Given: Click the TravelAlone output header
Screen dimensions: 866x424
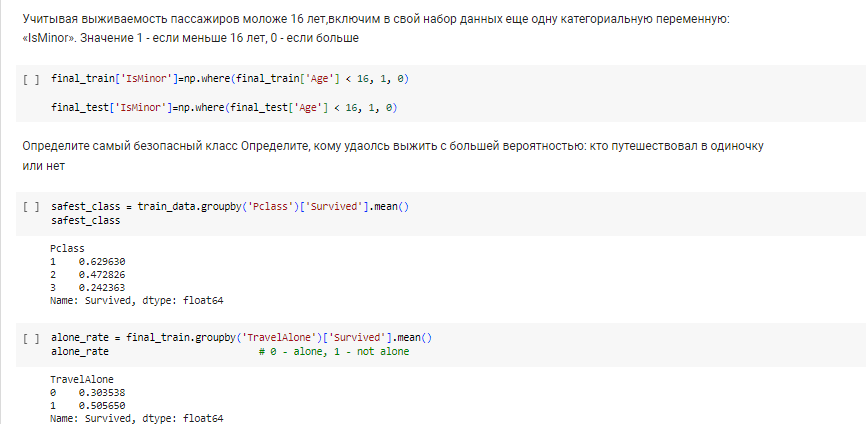Looking at the screenshot, I should (82, 379).
